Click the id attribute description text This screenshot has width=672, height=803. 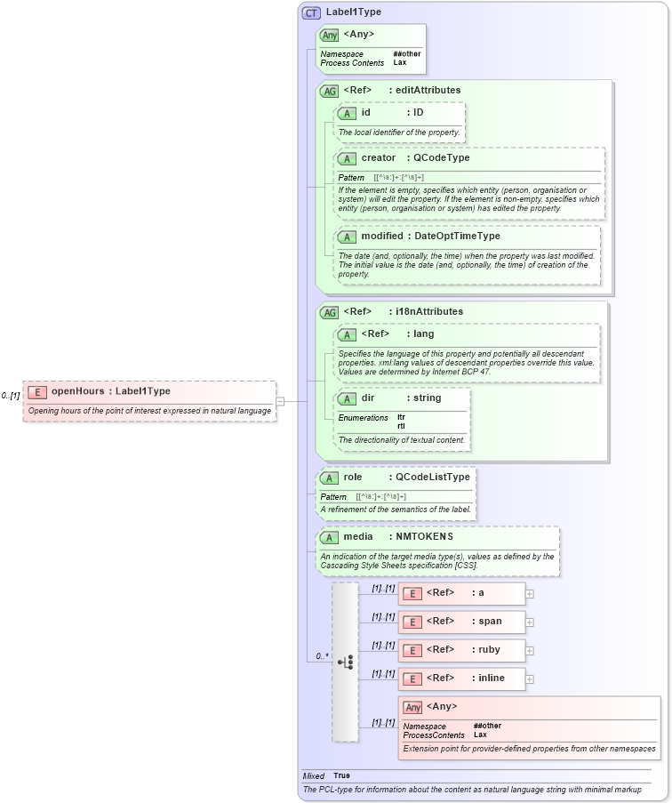tap(399, 132)
